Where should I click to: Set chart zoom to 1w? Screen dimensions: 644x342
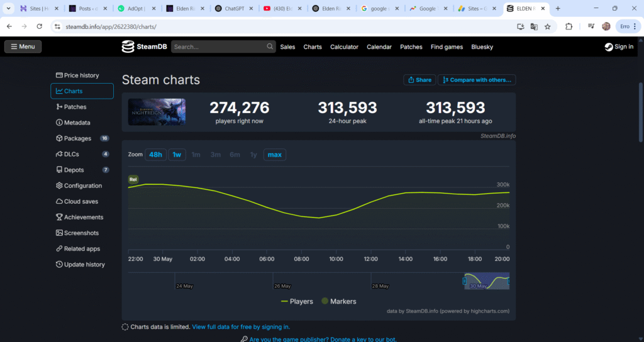pyautogui.click(x=177, y=155)
